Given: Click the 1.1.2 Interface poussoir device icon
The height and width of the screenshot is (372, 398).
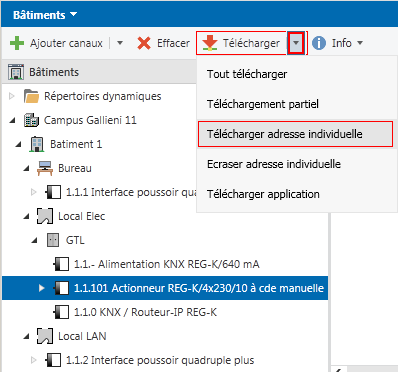Looking at the screenshot, I should [53, 360].
